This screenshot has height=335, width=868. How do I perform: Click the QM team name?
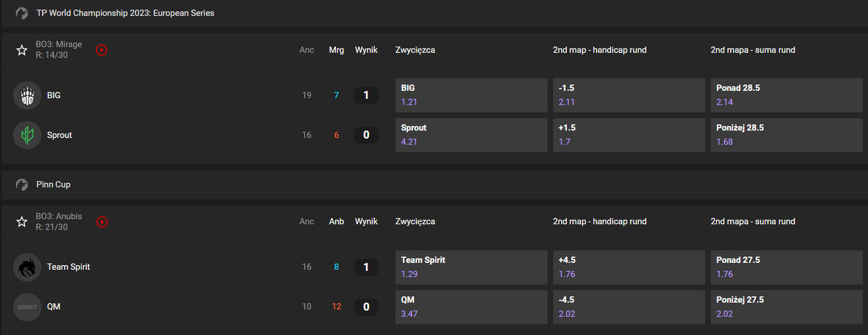(x=54, y=307)
